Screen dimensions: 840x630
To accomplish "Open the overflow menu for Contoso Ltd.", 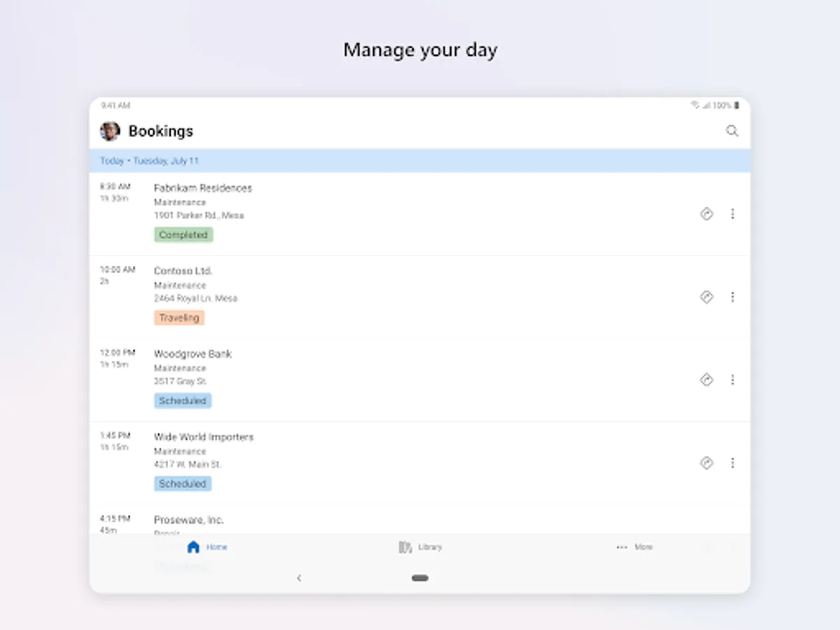I will 733,297.
